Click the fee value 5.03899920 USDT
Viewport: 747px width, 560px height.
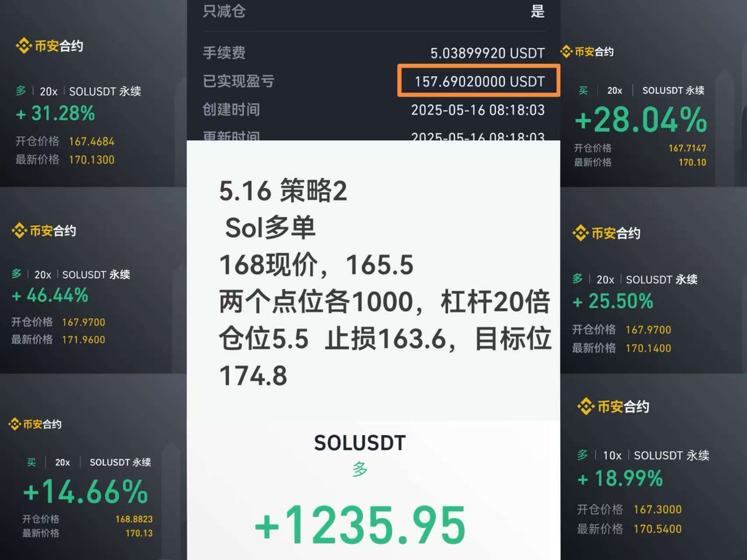point(487,54)
